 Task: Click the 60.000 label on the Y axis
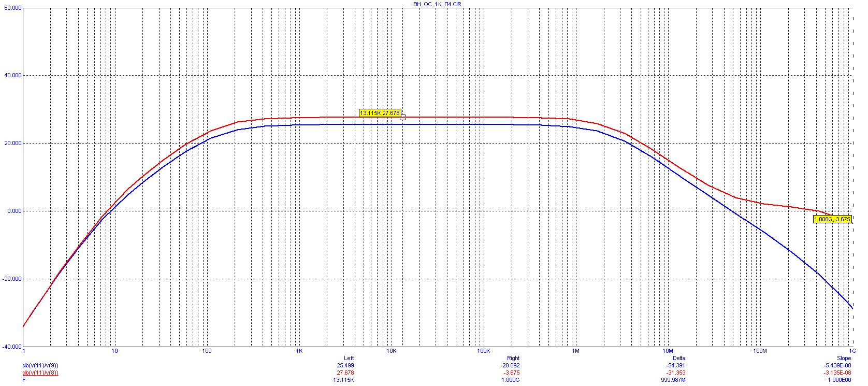coord(13,8)
